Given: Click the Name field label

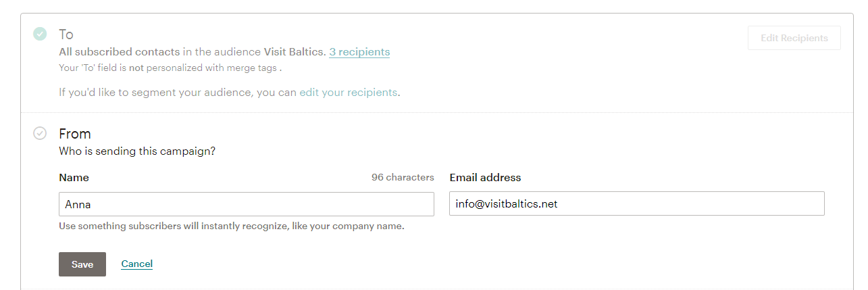Looking at the screenshot, I should pos(74,178).
